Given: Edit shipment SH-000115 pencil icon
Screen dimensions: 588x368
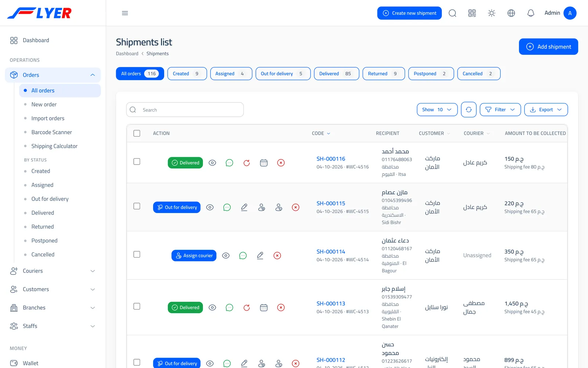Looking at the screenshot, I should [x=244, y=207].
